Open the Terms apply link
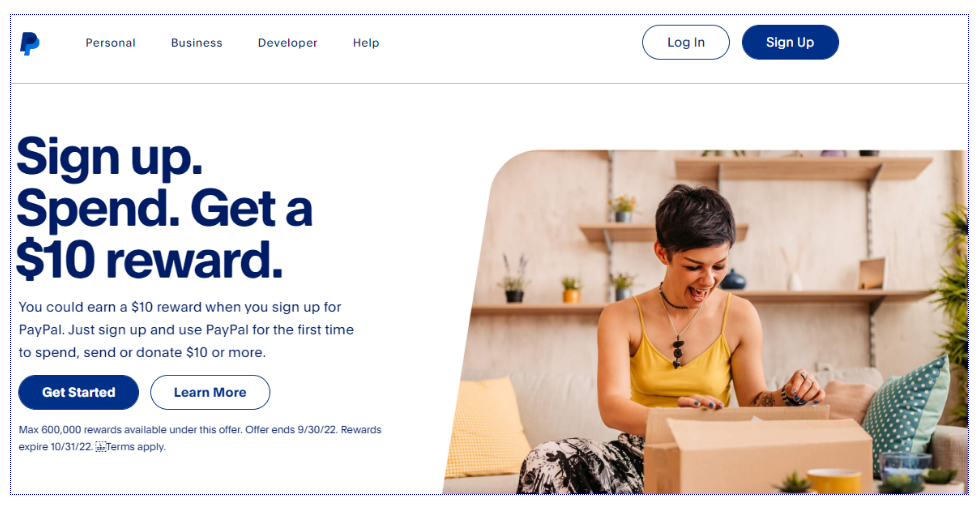 (x=136, y=447)
